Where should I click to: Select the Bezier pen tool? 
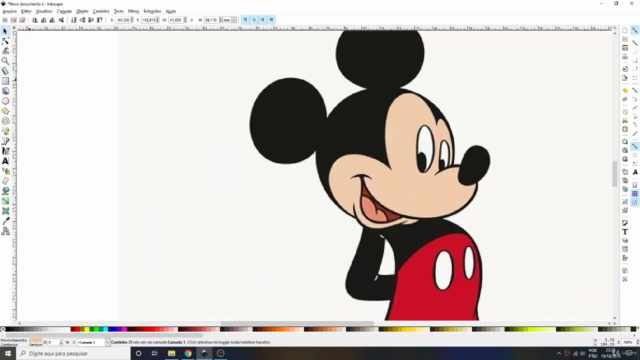point(5,141)
